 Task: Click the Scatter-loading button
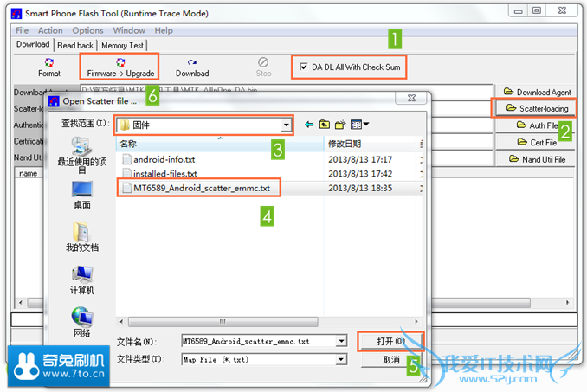pos(537,108)
